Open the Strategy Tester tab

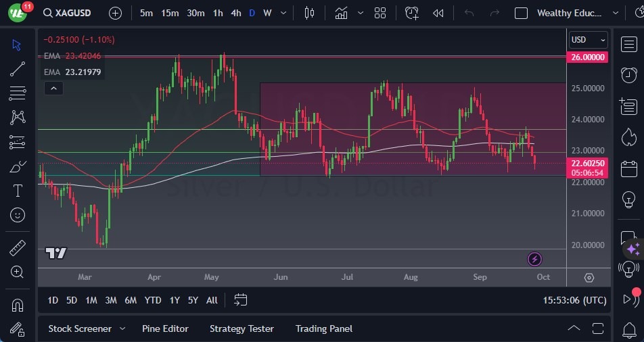(x=241, y=328)
